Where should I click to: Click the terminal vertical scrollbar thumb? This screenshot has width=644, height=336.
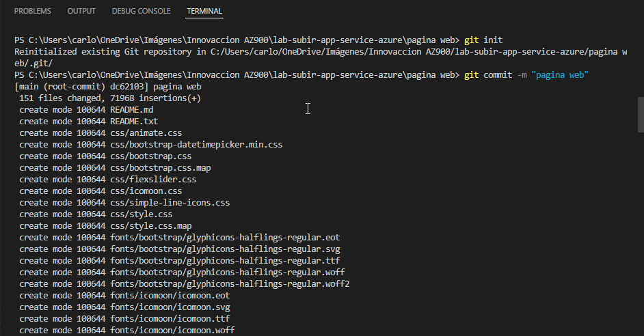point(641,115)
